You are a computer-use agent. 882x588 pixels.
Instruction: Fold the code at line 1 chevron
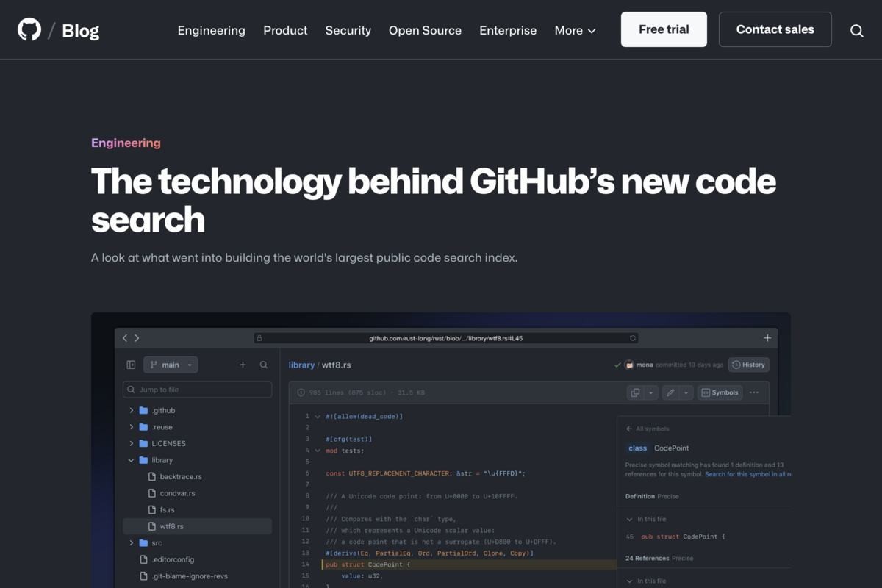(x=318, y=416)
